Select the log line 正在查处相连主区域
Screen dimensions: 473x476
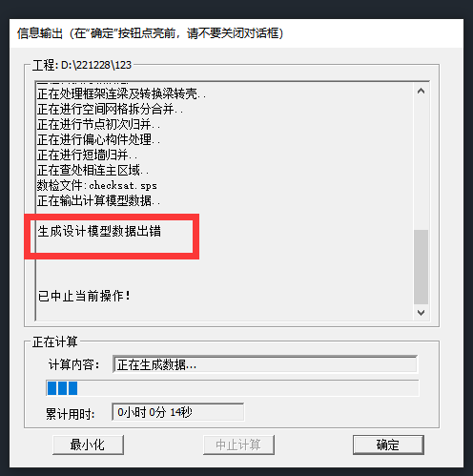tap(93, 170)
